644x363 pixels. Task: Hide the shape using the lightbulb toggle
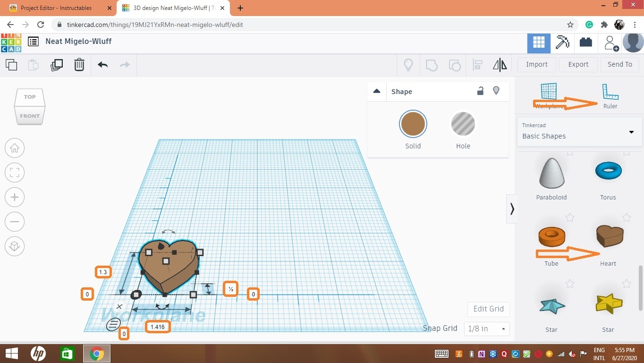coord(496,90)
